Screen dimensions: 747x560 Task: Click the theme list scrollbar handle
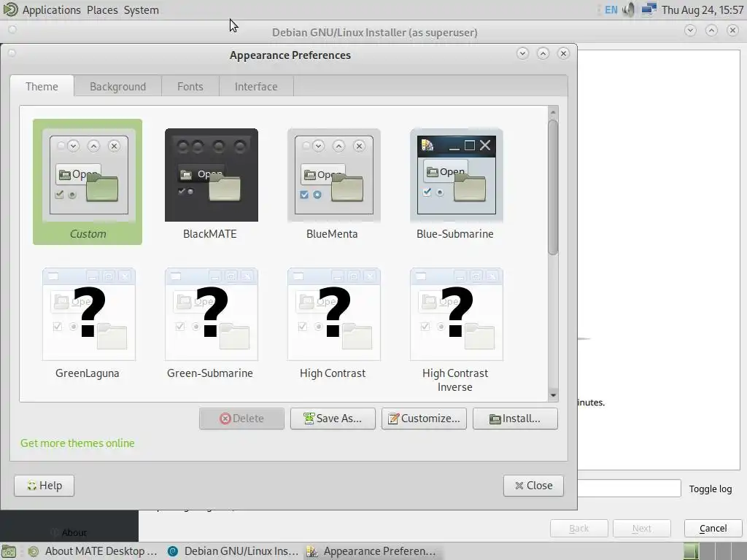(553, 187)
